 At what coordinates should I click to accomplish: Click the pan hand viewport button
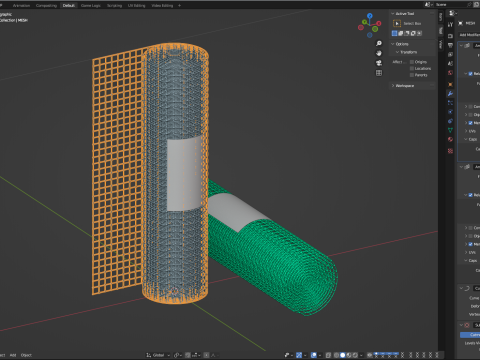[x=379, y=53]
